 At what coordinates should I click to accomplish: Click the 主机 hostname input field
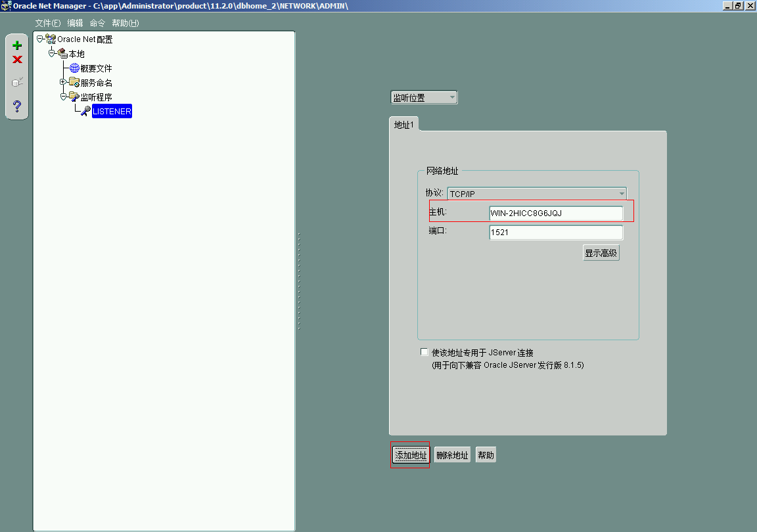coord(555,213)
